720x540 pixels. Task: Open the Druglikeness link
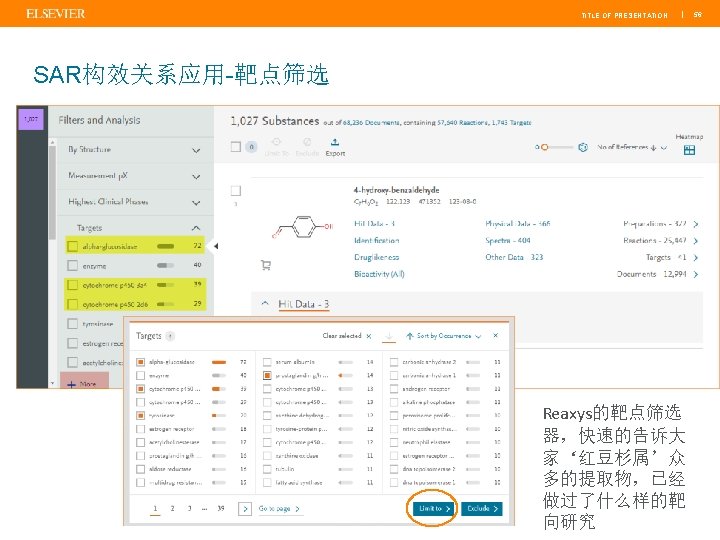[x=377, y=258]
